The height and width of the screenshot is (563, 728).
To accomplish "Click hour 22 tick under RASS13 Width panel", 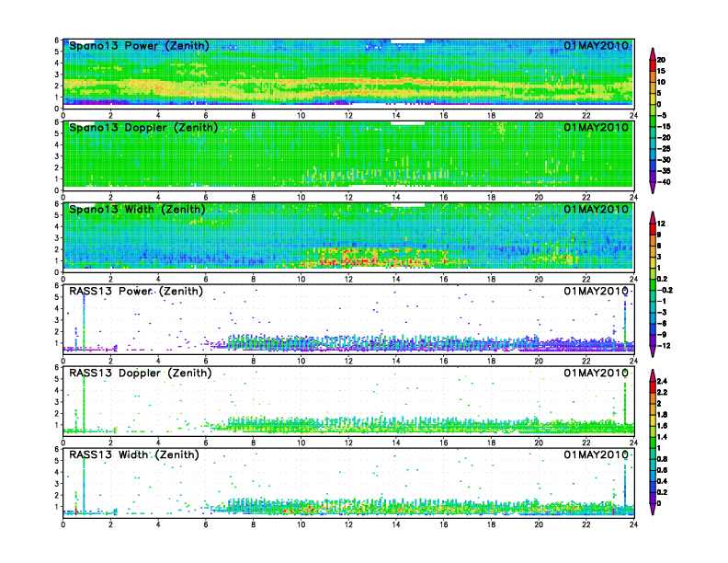I will pos(586,524).
